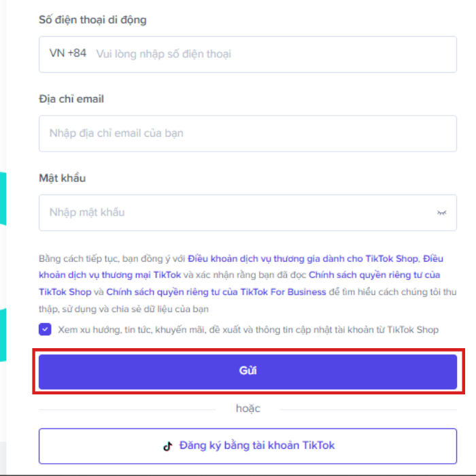The image size is (476, 476).
Task: Toggle password visibility eye icon
Action: pos(441,213)
